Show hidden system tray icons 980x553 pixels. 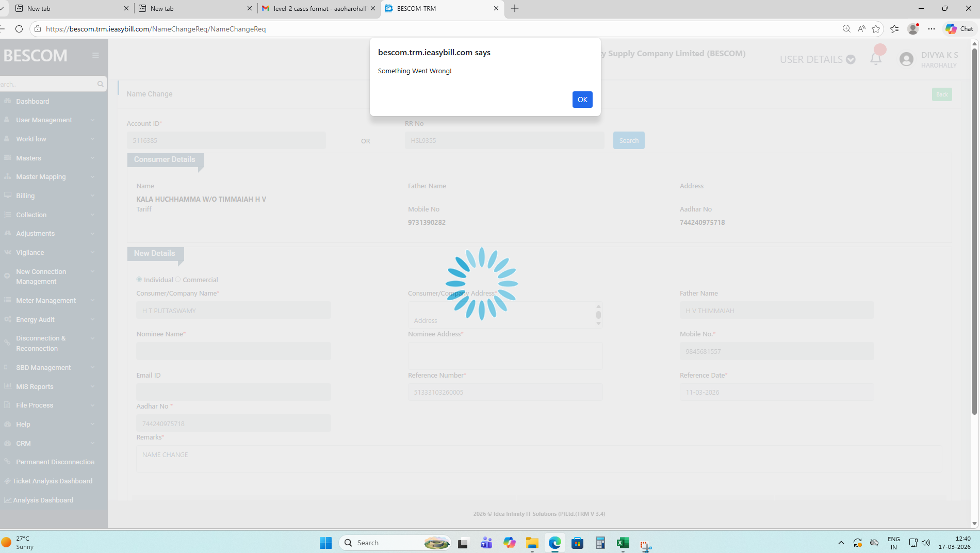[841, 543]
